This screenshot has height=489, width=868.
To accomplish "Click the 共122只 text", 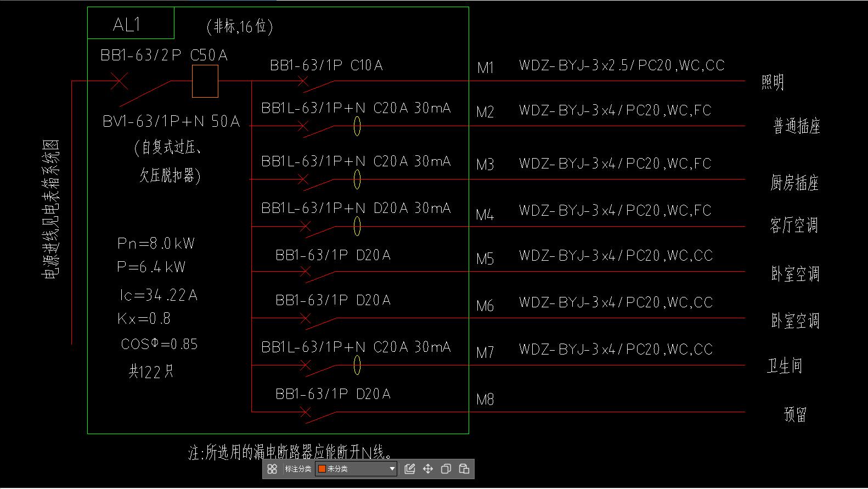I will [x=151, y=372].
